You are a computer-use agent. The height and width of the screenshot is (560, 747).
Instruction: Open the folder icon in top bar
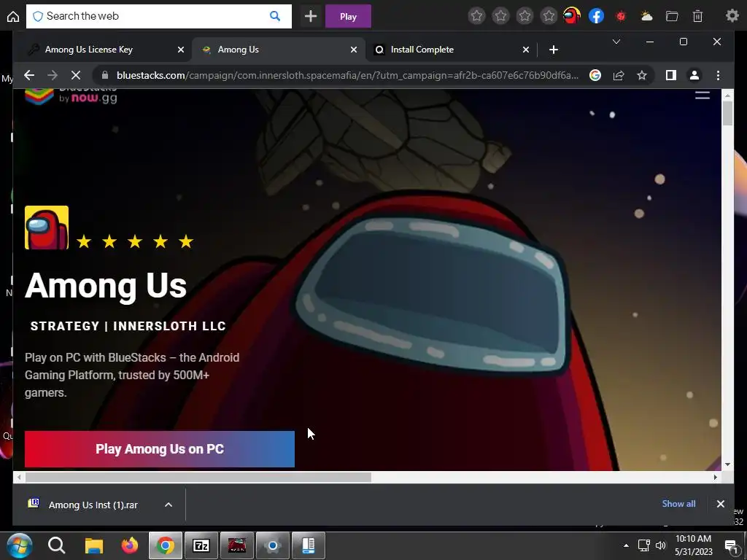coord(672,17)
